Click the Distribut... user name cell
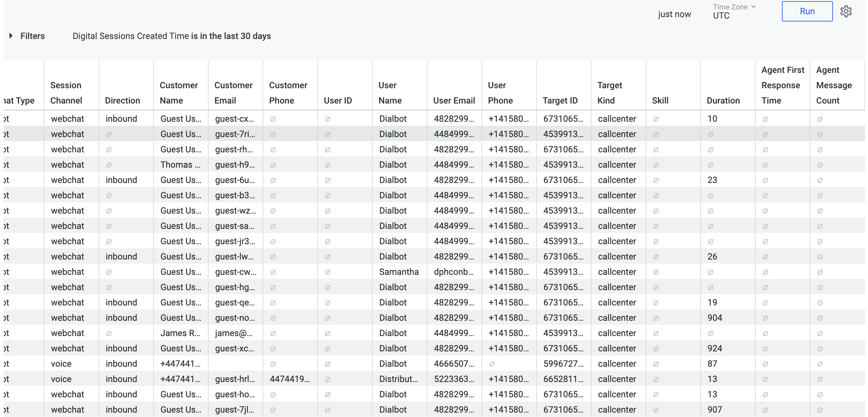 tap(398, 379)
